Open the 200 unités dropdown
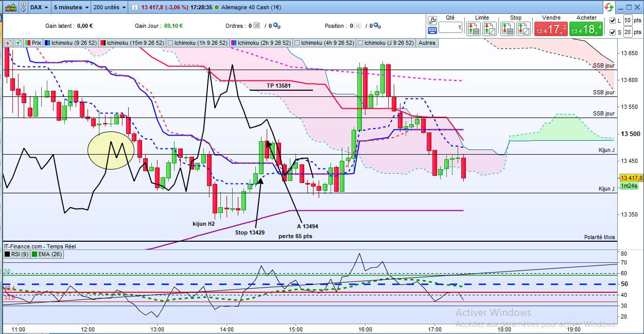Screen dimensions: 644x334 pyautogui.click(x=109, y=7)
